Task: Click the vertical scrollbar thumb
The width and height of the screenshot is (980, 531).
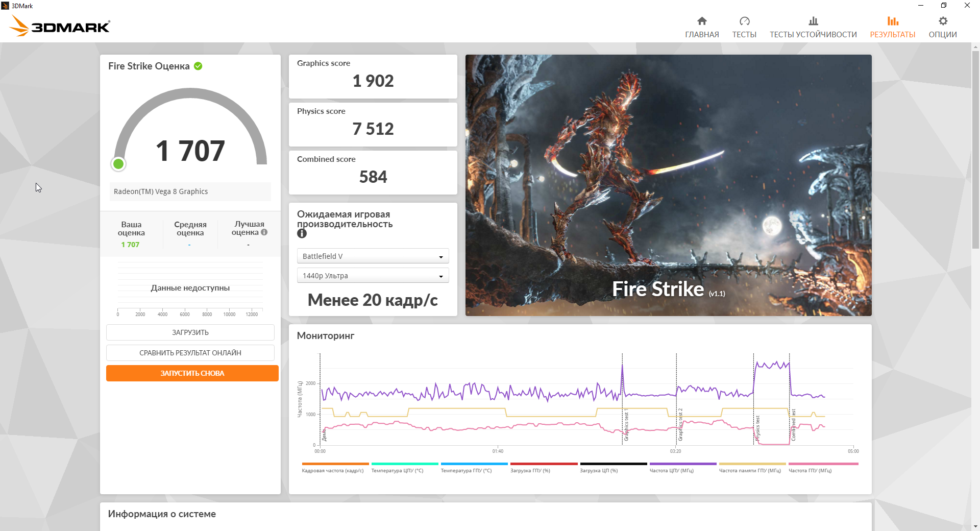Action: 975,151
